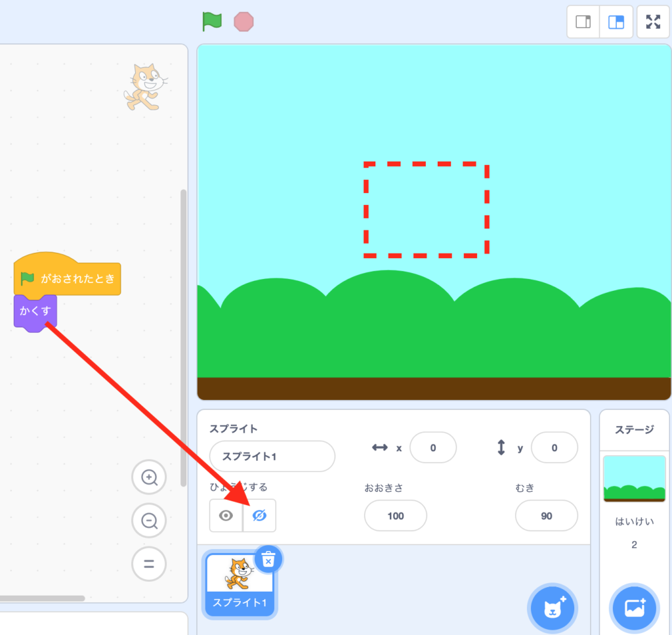Click the おおきさ size field

[395, 515]
